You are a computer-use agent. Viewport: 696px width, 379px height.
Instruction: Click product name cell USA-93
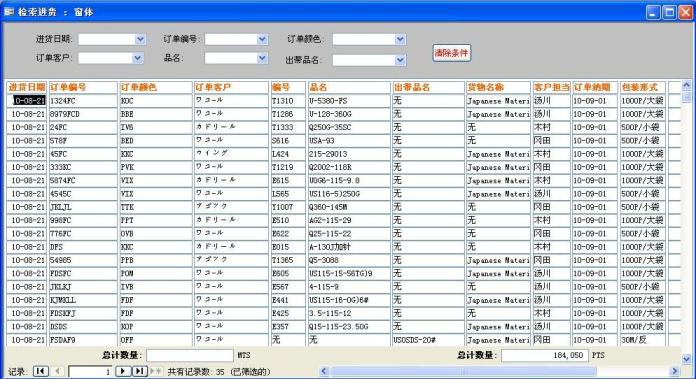pyautogui.click(x=349, y=141)
